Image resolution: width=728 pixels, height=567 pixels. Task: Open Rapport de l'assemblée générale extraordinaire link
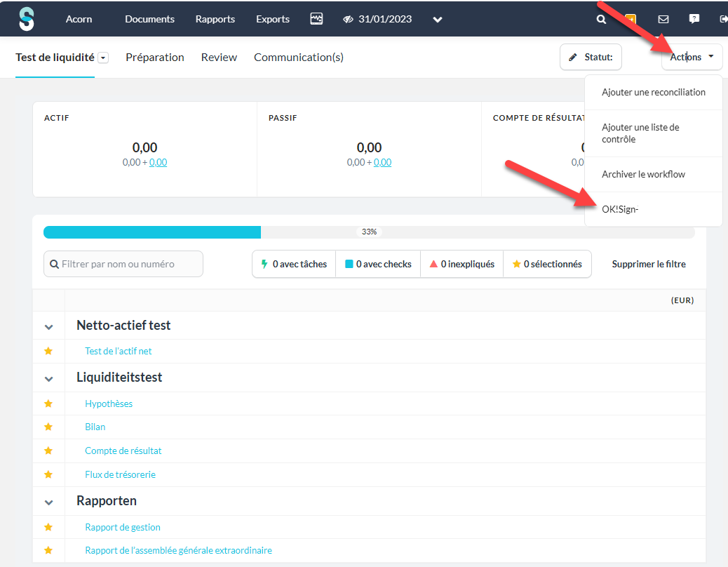point(178,550)
